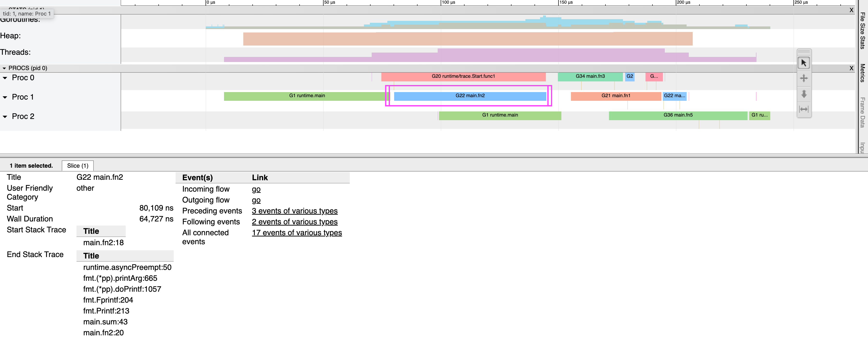Collapse the Proc 0 row
Screen dimensions: 868x345
point(5,78)
